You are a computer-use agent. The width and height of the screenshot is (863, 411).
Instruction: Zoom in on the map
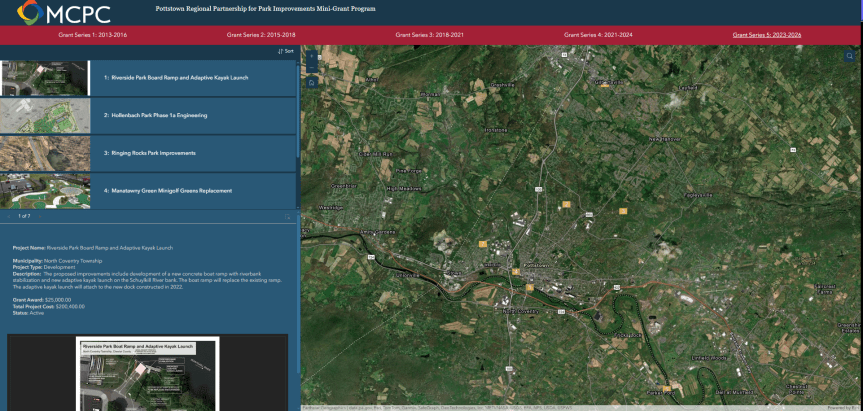[311, 54]
